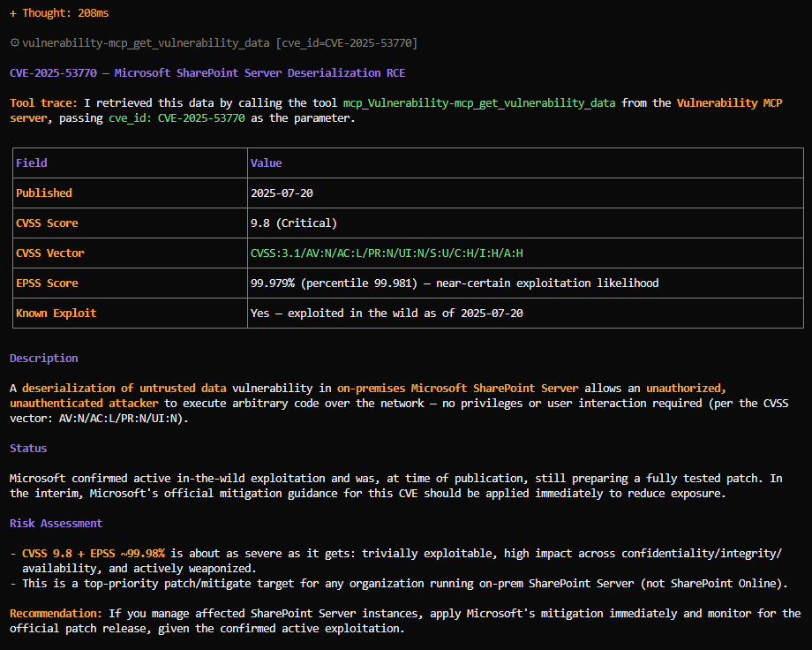This screenshot has height=650, width=812.
Task: Click 'cve_id: CVE-2025-53770' parameter text
Action: point(177,118)
